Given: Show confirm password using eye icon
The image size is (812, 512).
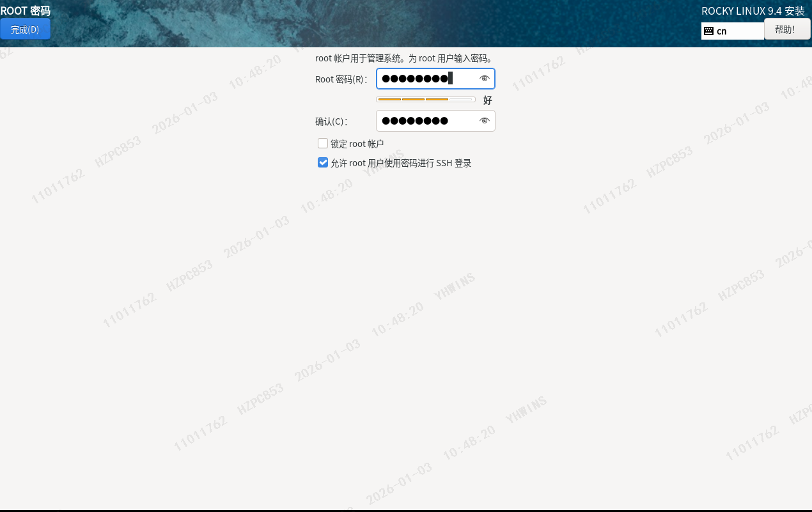Looking at the screenshot, I should [x=484, y=121].
